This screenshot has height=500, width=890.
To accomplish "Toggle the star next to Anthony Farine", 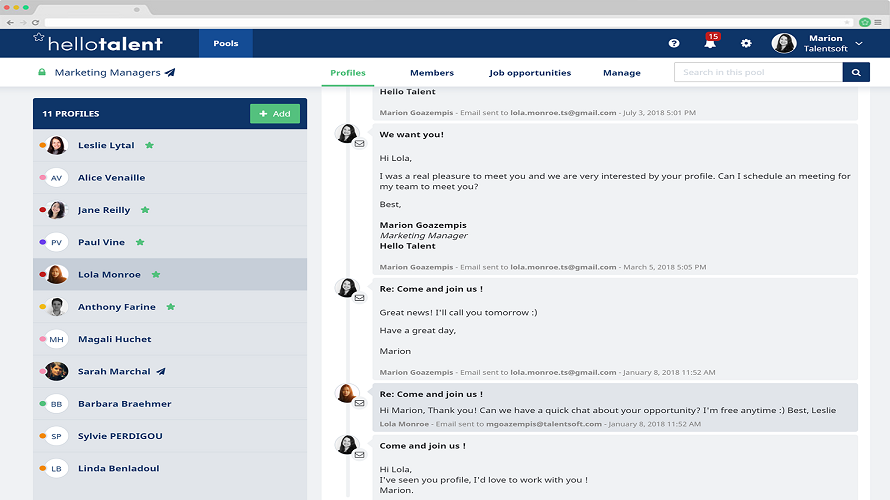I will point(170,307).
